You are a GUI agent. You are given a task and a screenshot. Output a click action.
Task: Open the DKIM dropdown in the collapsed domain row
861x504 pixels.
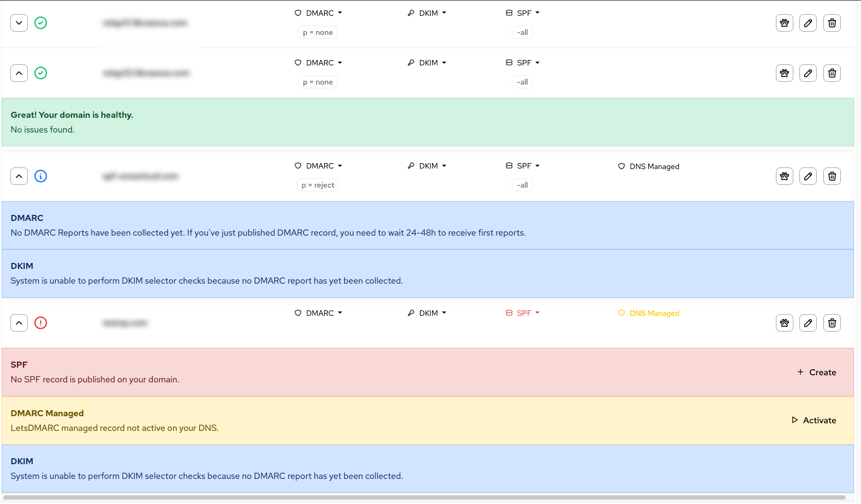coord(427,13)
